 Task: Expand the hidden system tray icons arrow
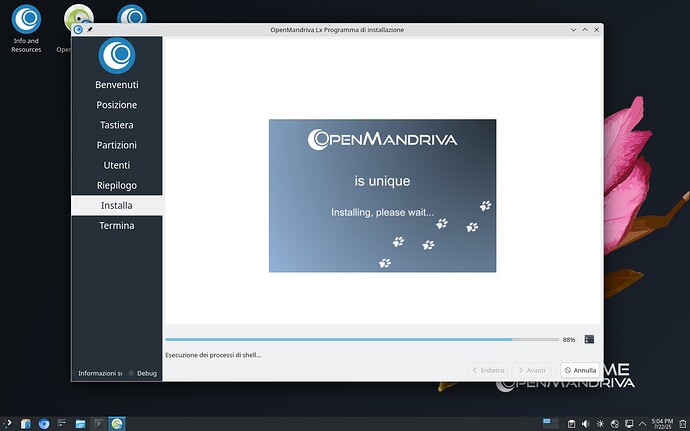point(640,423)
